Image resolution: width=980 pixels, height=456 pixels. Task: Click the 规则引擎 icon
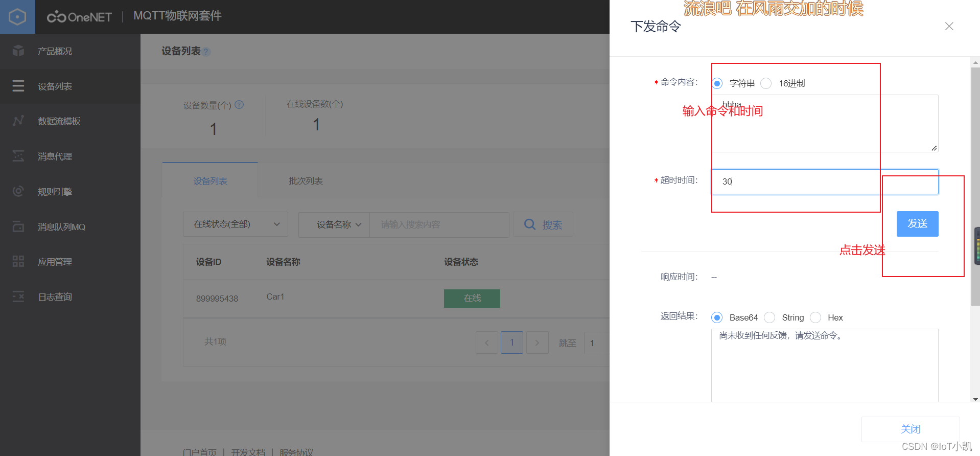(18, 191)
